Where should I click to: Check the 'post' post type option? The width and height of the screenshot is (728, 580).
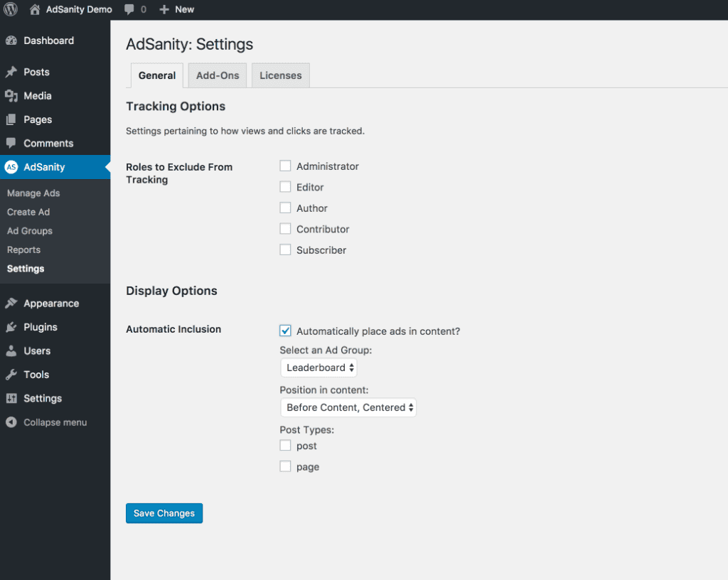285,446
